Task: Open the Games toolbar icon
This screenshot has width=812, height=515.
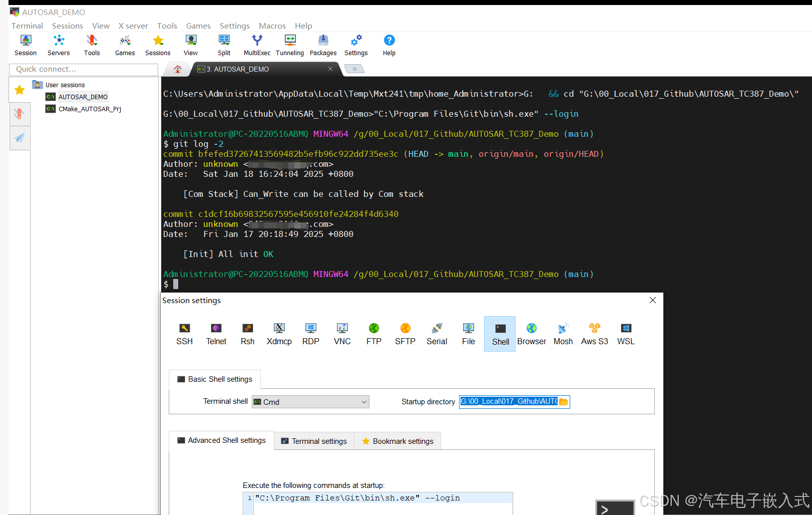Action: click(125, 45)
